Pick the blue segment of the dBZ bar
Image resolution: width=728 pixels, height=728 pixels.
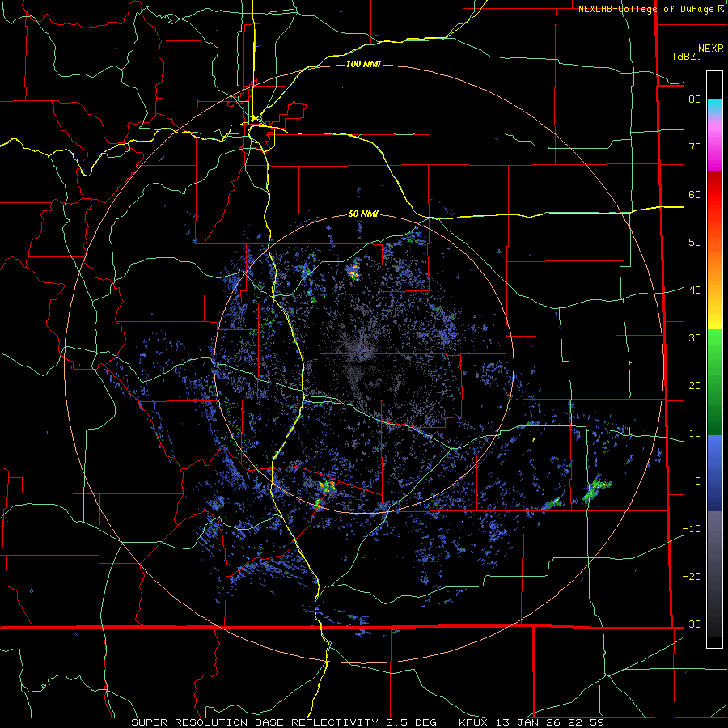click(714, 473)
